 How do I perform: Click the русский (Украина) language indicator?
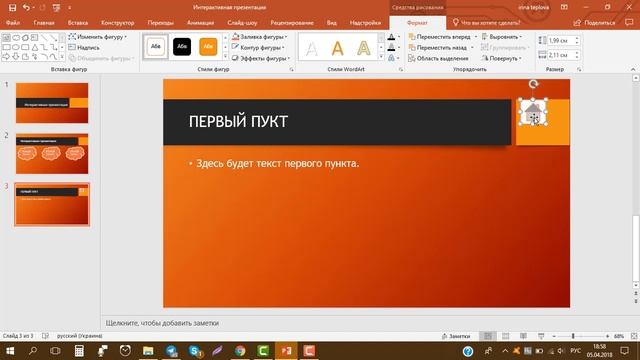click(80, 336)
